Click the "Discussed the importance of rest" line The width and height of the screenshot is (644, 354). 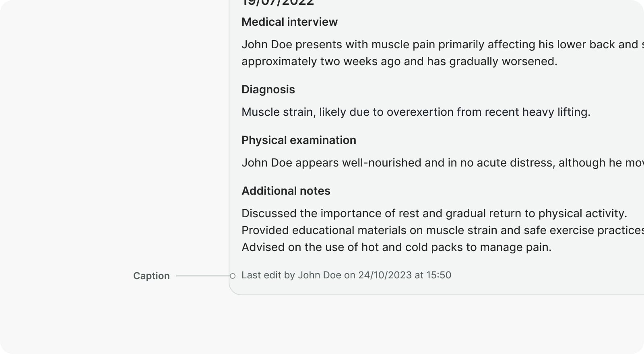[434, 214]
